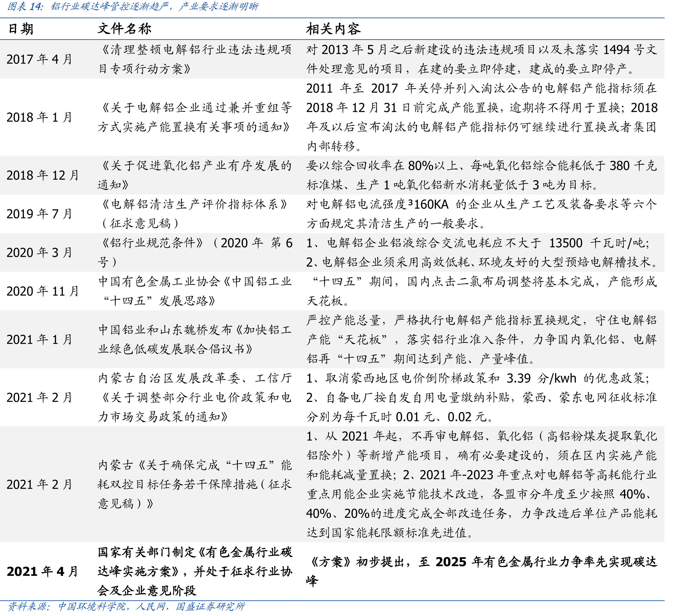Select the date cell 2020 年 3 月
The width and height of the screenshot is (695, 616).
click(39, 252)
